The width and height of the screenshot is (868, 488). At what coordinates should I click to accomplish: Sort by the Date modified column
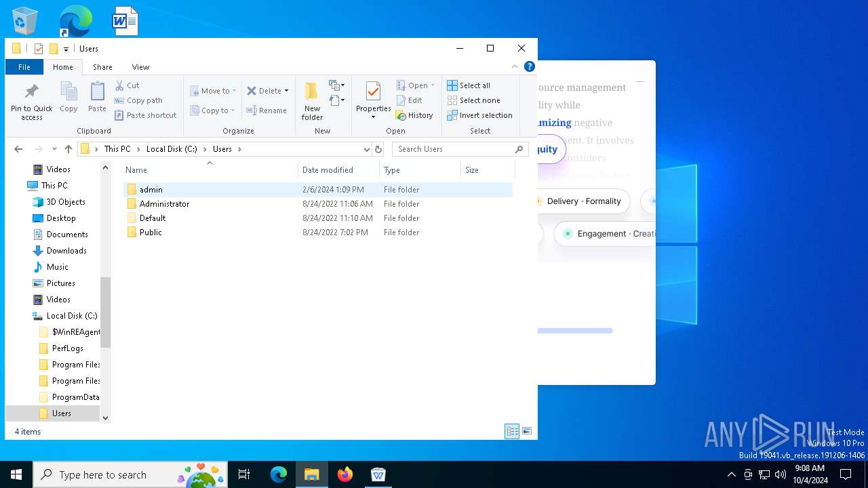(338, 170)
